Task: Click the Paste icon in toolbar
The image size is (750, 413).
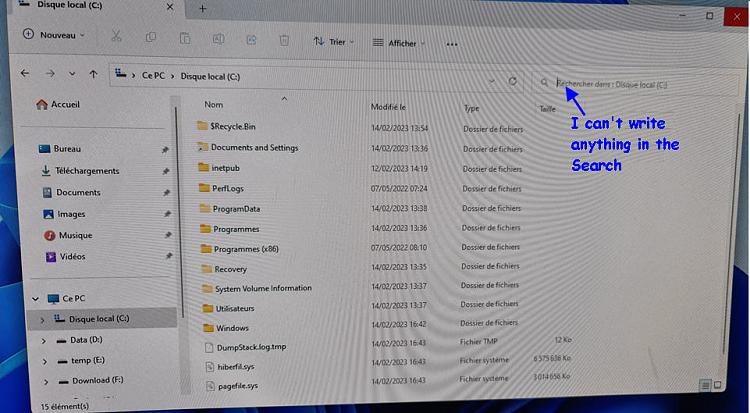Action: (x=185, y=38)
